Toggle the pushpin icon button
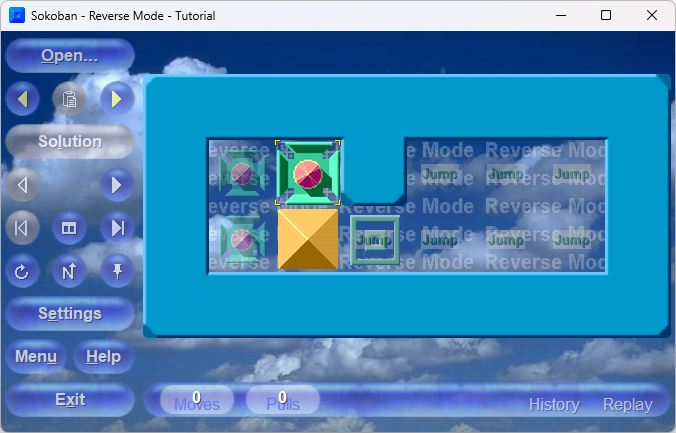This screenshot has width=676, height=433. pyautogui.click(x=117, y=271)
